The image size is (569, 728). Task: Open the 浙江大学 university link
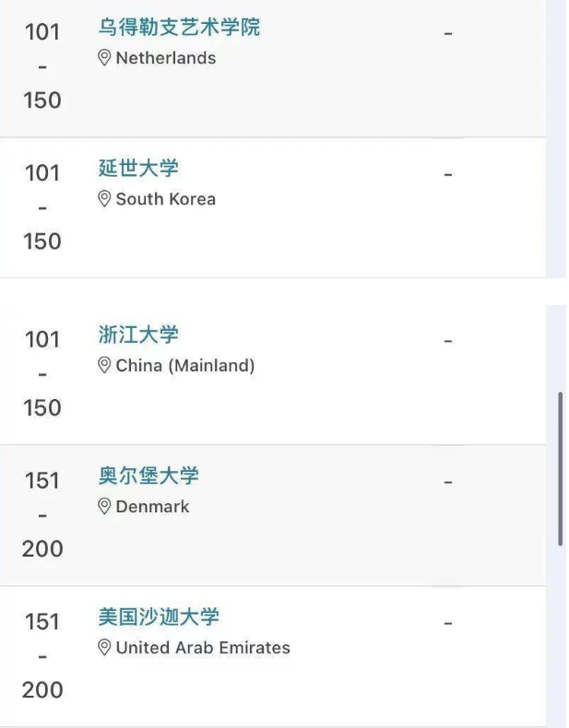pos(138,335)
